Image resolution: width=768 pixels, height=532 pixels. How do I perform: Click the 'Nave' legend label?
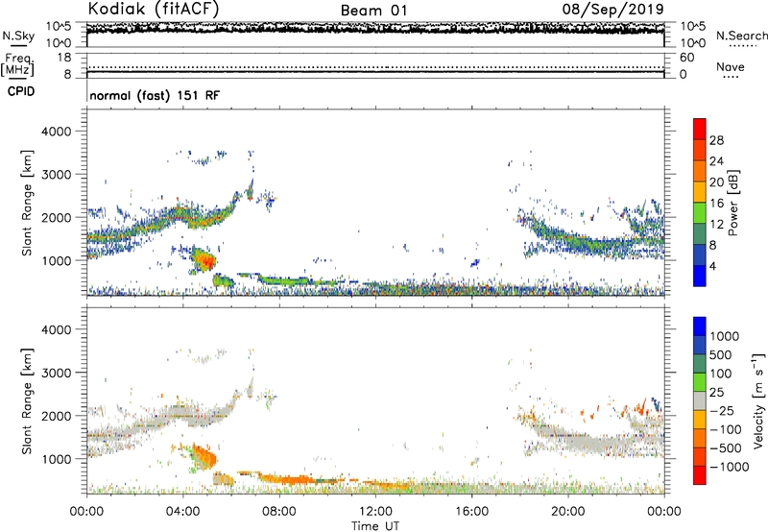pyautogui.click(x=731, y=66)
